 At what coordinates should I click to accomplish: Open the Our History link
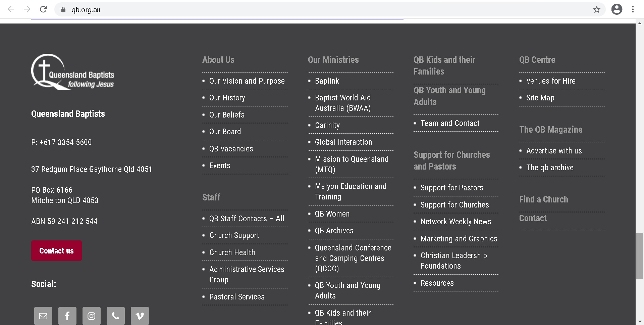click(227, 98)
